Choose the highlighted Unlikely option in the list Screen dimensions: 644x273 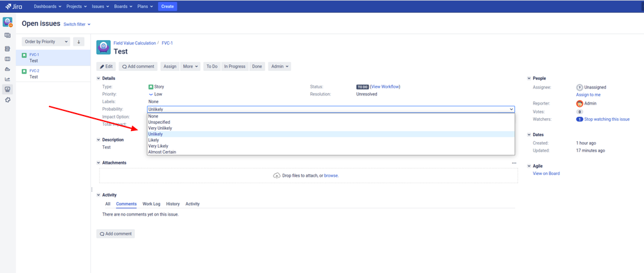click(x=330, y=134)
